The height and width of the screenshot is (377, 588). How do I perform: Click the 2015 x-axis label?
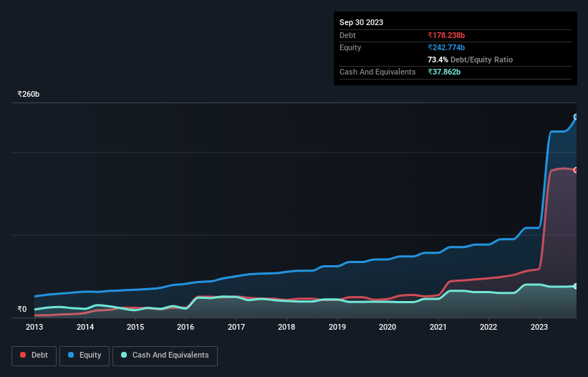pyautogui.click(x=135, y=327)
